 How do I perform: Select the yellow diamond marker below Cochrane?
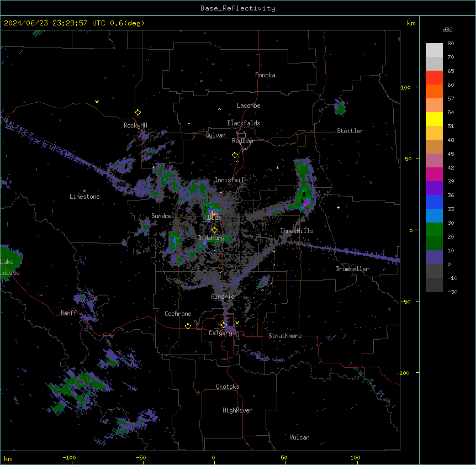point(188,326)
